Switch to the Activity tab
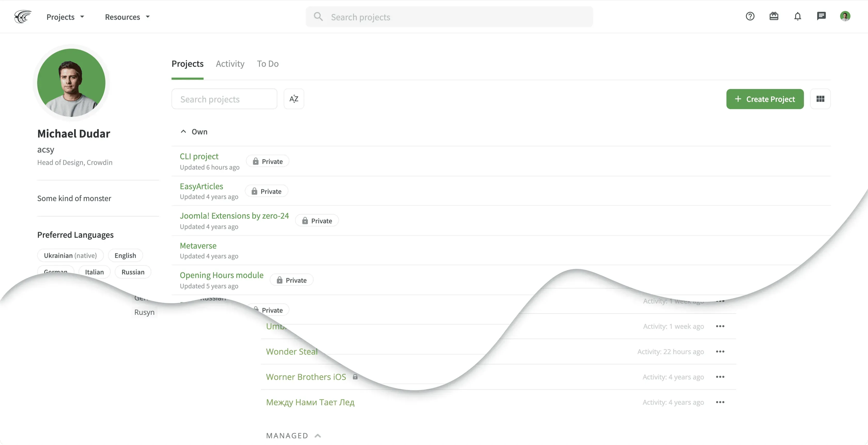 pyautogui.click(x=230, y=64)
